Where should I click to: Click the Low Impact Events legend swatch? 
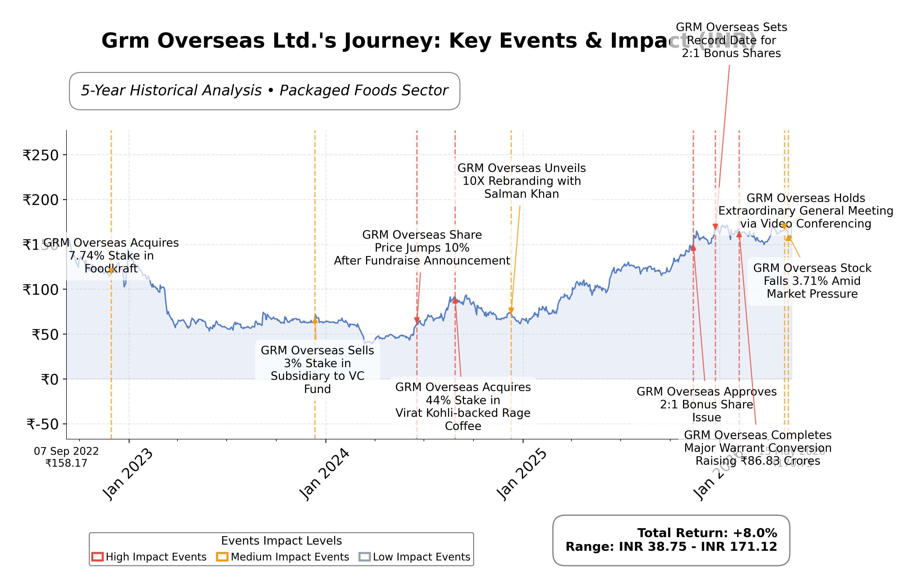[365, 557]
